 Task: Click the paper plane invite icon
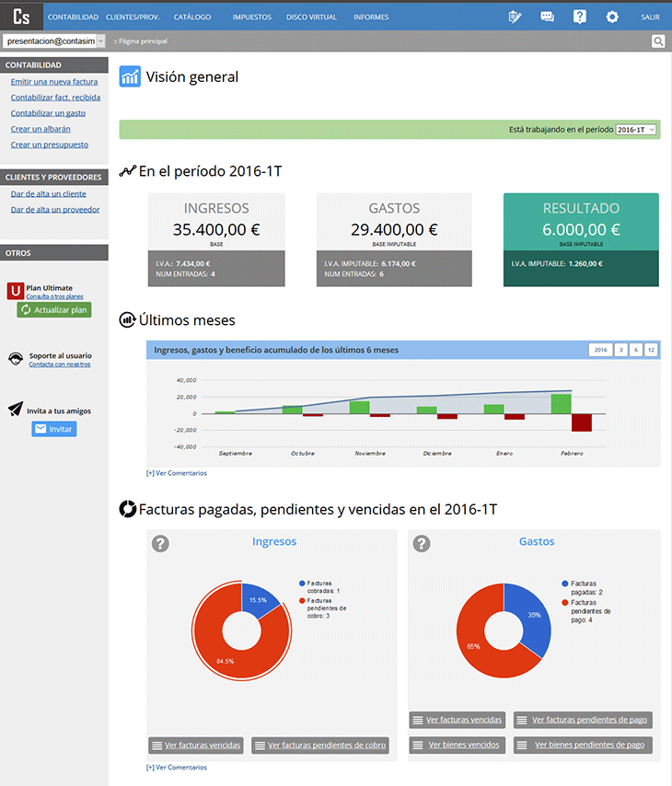[x=16, y=409]
